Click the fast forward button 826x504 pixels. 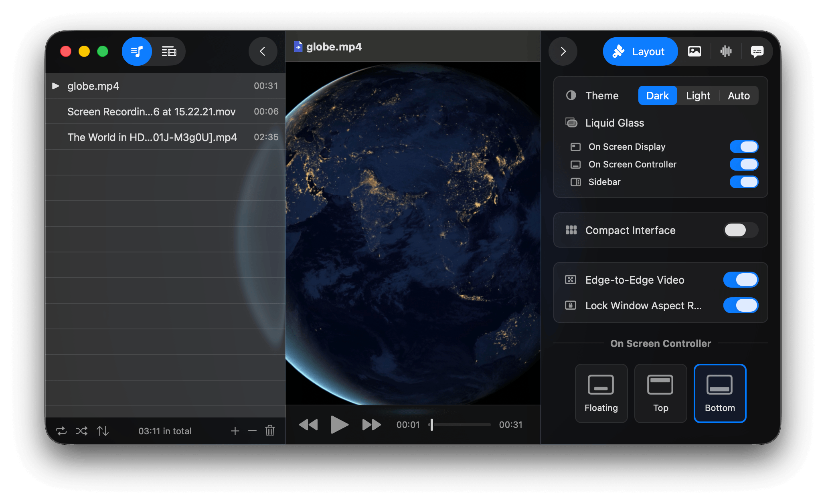(x=372, y=425)
